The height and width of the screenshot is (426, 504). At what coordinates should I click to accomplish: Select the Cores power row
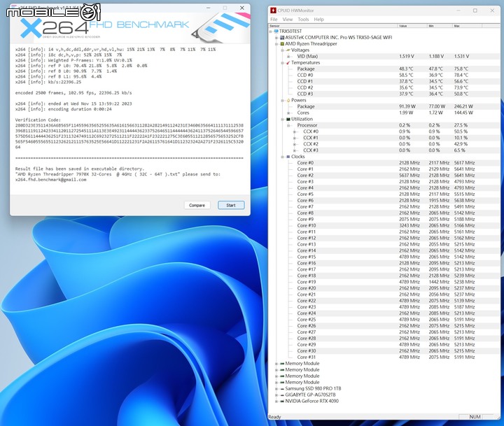pyautogui.click(x=384, y=113)
